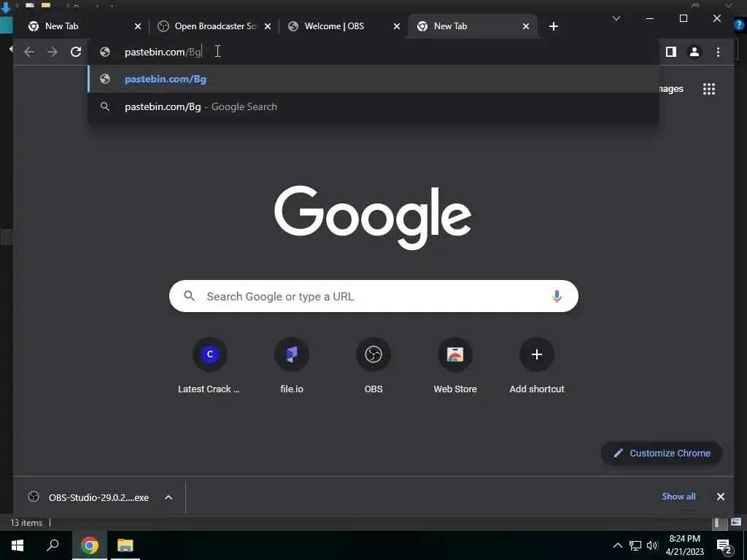The width and height of the screenshot is (747, 560).
Task: Open the Chrome profile avatar icon
Action: pos(694,52)
